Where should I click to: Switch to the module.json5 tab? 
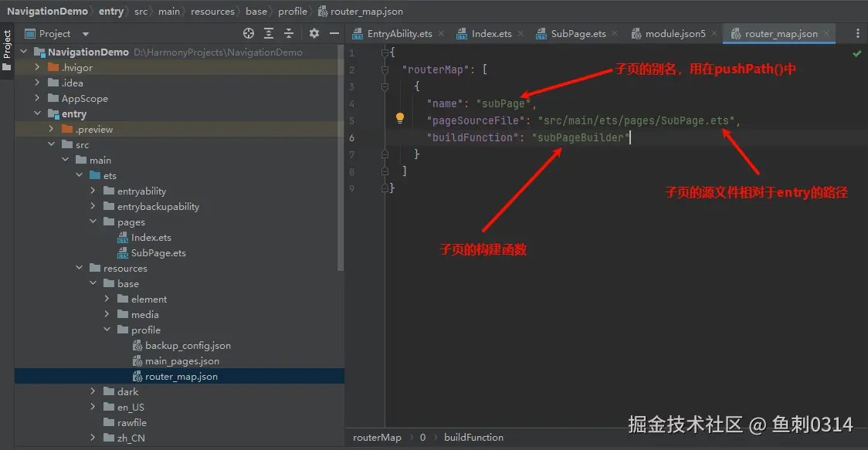(x=676, y=34)
